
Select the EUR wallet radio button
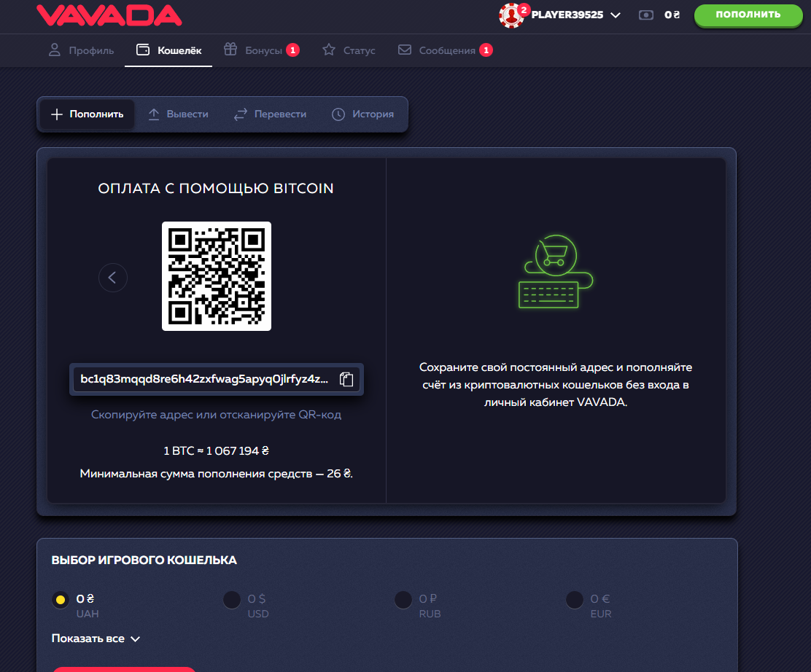tap(574, 600)
